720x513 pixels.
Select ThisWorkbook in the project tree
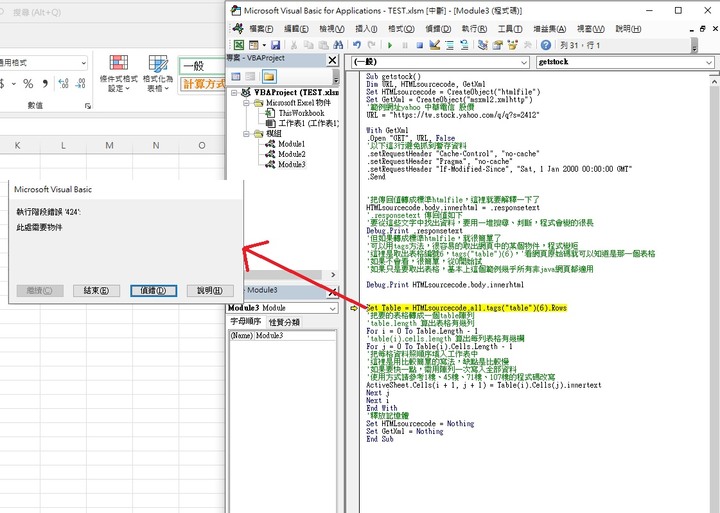coord(301,113)
